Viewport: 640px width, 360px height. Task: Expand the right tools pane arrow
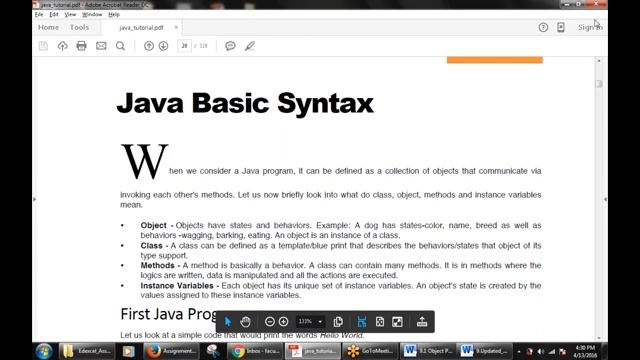(605, 199)
